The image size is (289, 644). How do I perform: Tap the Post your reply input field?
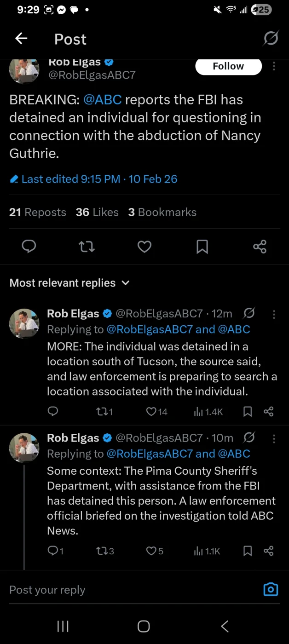129,590
